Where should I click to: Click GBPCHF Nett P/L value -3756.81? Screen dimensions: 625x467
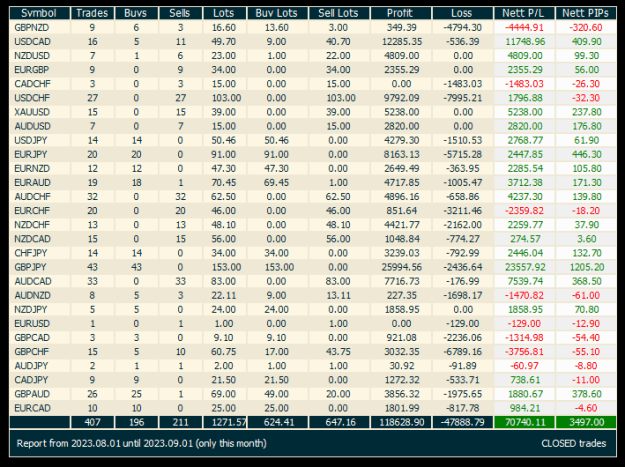(x=524, y=352)
